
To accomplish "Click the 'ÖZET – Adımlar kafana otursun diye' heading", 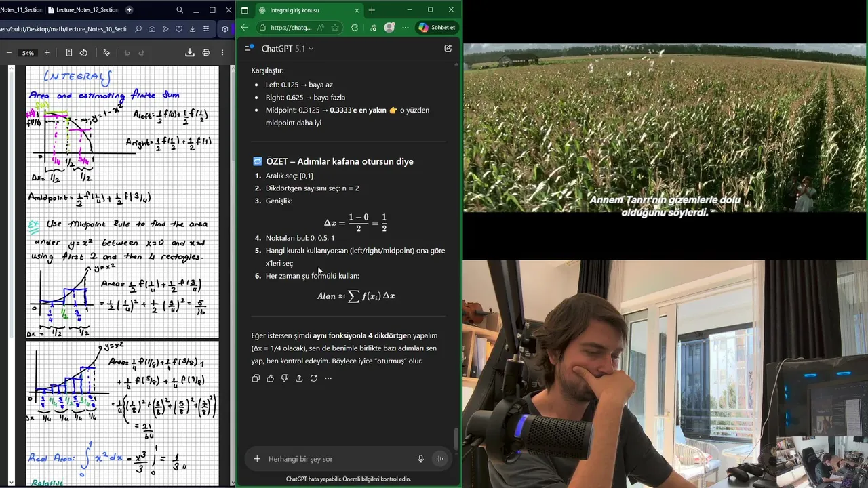I will pyautogui.click(x=340, y=161).
